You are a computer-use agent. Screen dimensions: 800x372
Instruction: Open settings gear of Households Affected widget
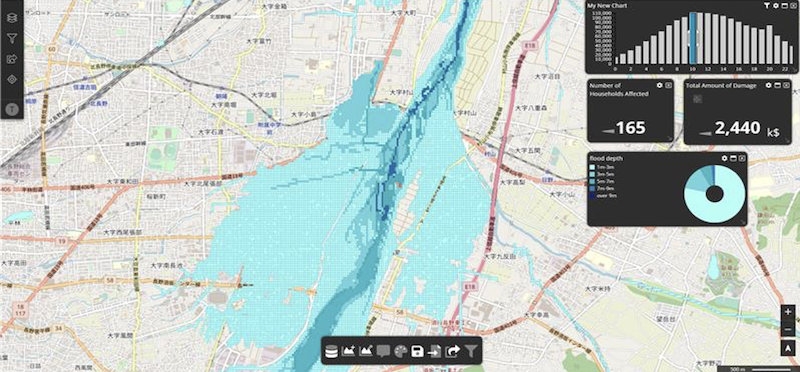pos(660,85)
